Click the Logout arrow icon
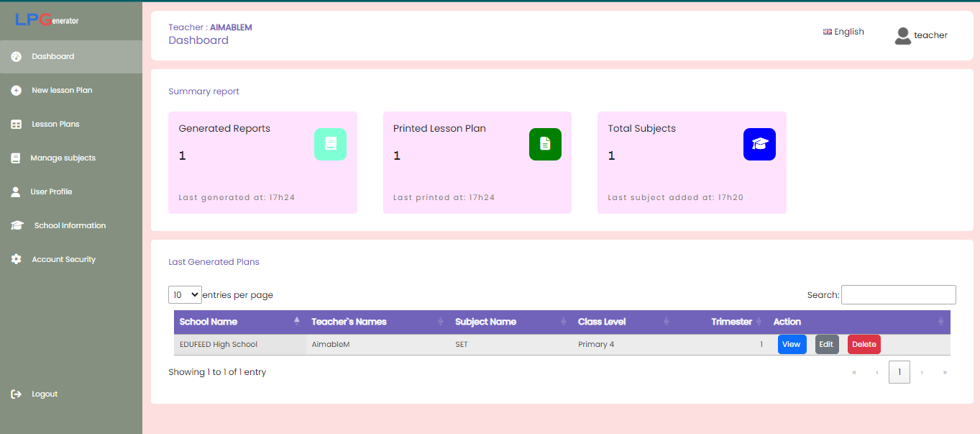 pos(16,394)
